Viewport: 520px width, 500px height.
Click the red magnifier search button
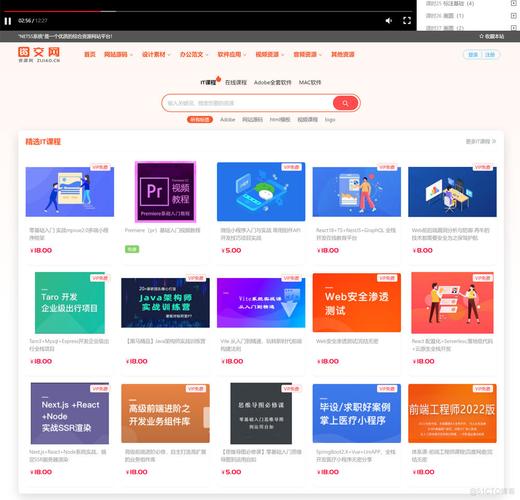coord(345,103)
